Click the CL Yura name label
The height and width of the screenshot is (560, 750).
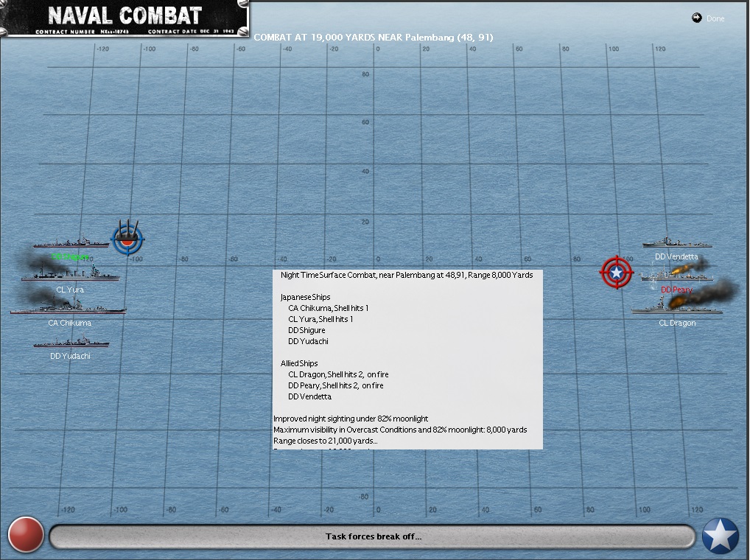coord(70,290)
